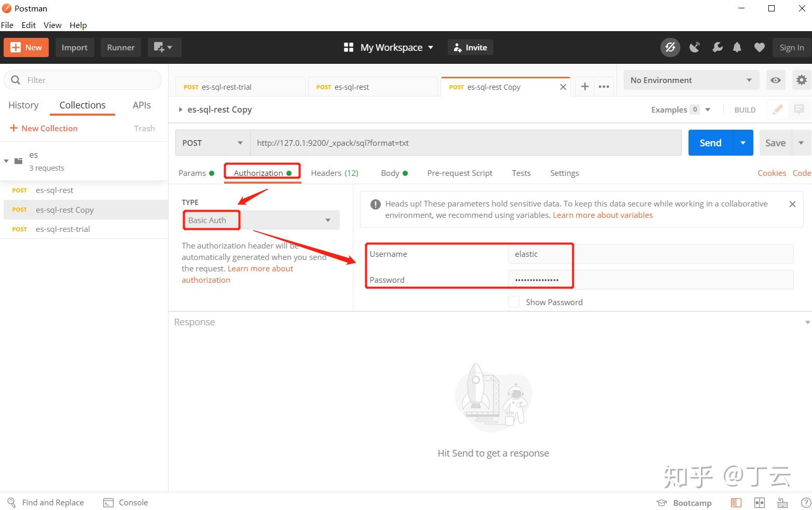The height and width of the screenshot is (510, 812).
Task: Open the Console from the status bar
Action: point(126,502)
